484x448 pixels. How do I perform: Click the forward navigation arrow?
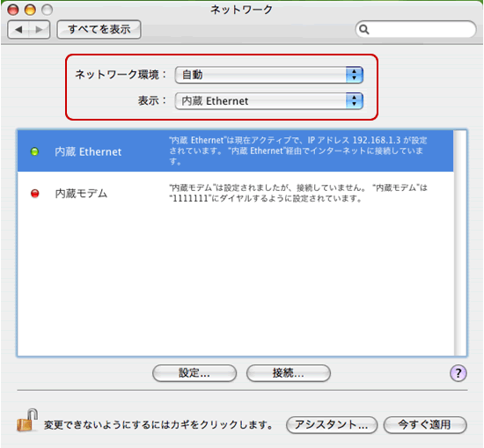click(40, 30)
